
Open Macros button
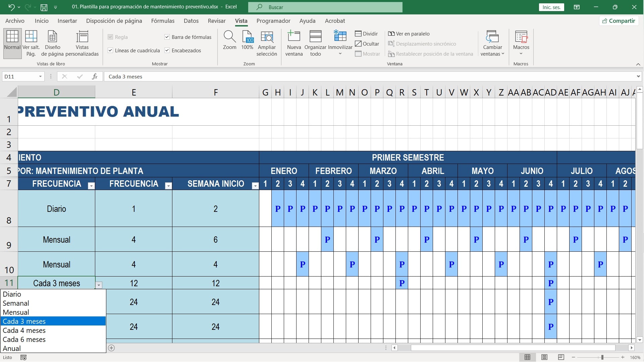tap(521, 43)
